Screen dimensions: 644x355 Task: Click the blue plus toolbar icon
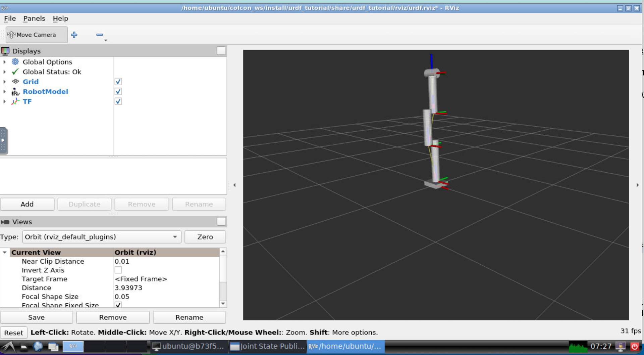(x=74, y=35)
